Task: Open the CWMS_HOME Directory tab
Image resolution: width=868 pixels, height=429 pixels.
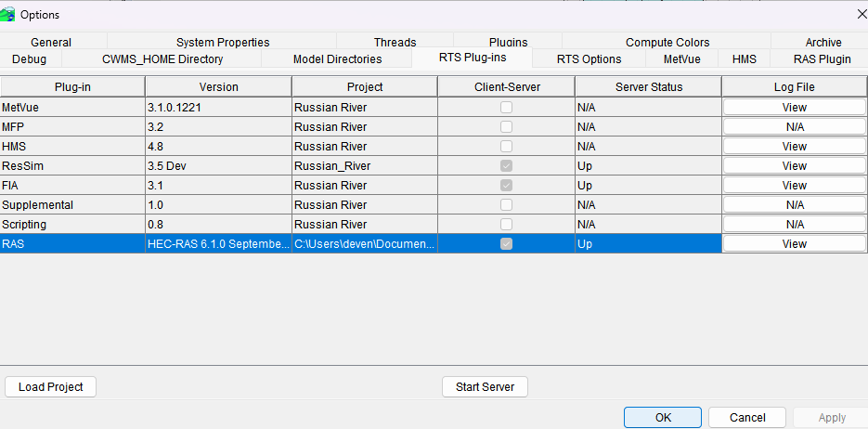Action: pos(162,58)
